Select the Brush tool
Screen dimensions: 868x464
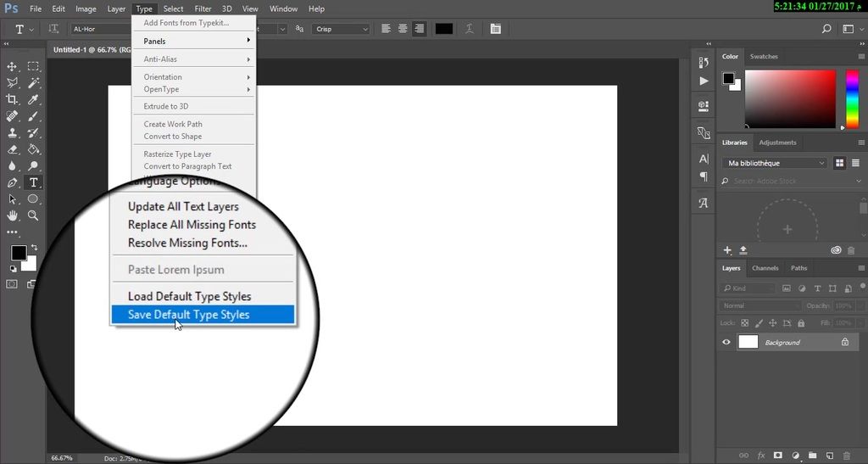33,116
